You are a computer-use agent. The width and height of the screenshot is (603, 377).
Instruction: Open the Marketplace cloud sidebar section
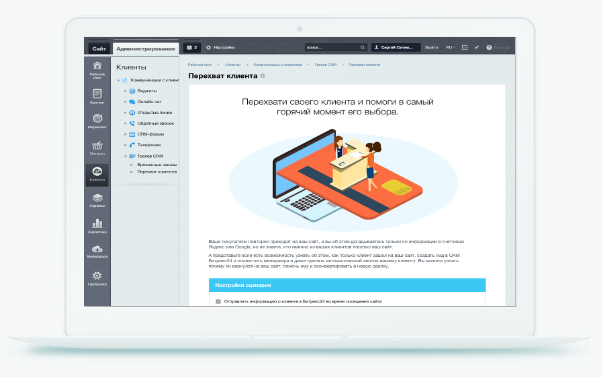tap(97, 251)
